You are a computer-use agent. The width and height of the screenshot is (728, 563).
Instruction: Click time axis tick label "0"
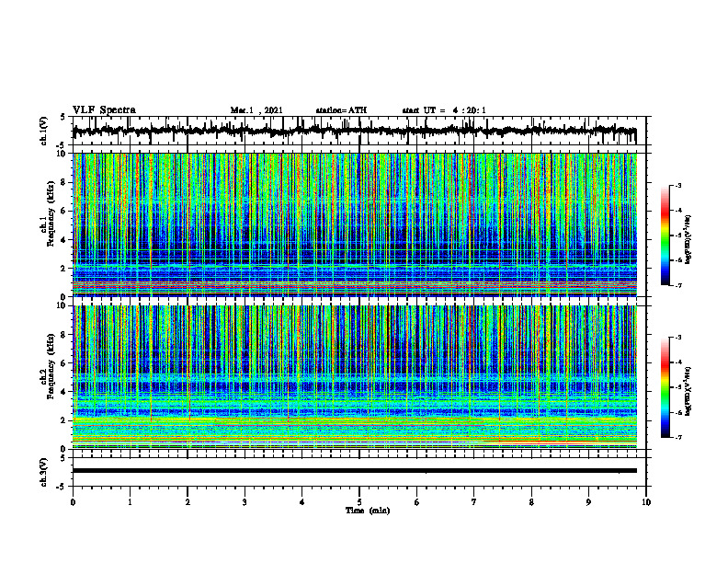73,502
